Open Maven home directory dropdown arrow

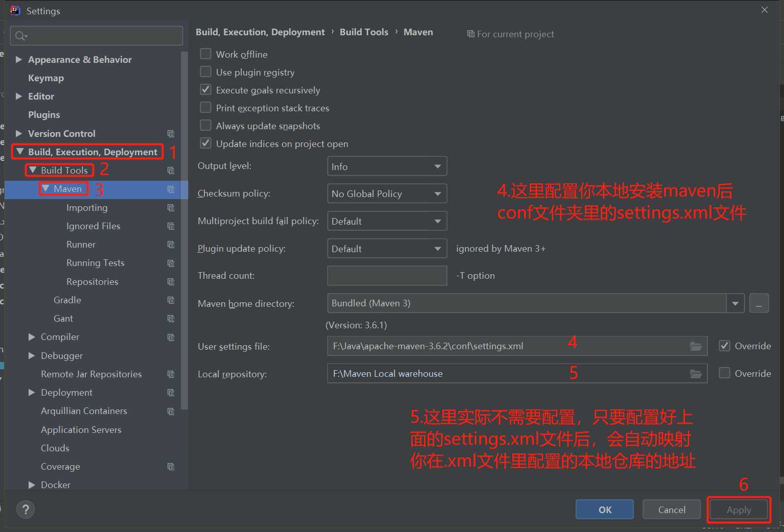coord(735,303)
